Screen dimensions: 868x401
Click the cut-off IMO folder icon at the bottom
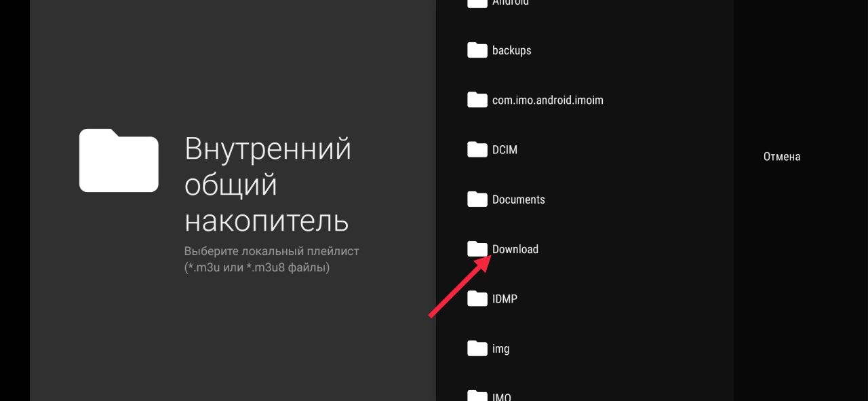point(477,396)
